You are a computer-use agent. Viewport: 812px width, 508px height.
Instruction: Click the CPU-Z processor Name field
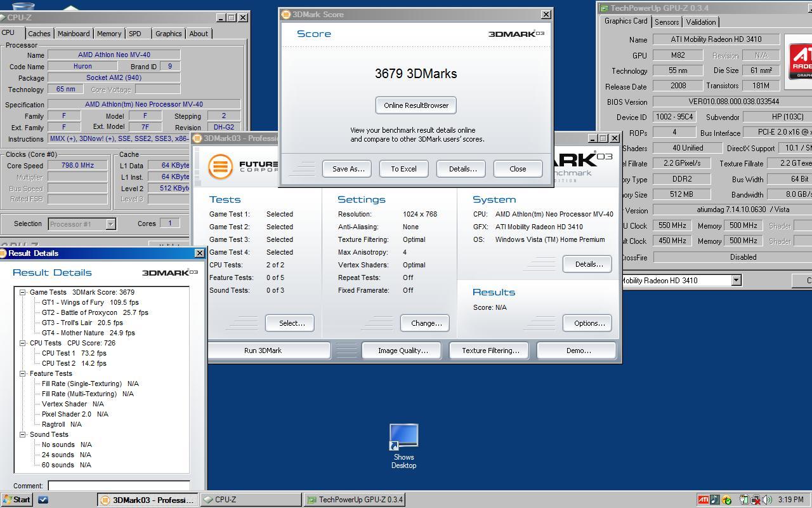(x=114, y=55)
